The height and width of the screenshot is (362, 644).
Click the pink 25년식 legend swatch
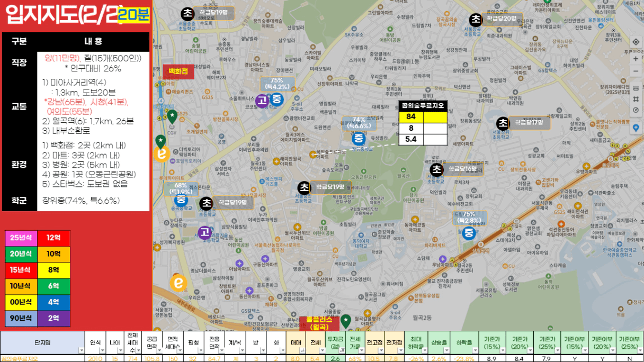(21, 238)
